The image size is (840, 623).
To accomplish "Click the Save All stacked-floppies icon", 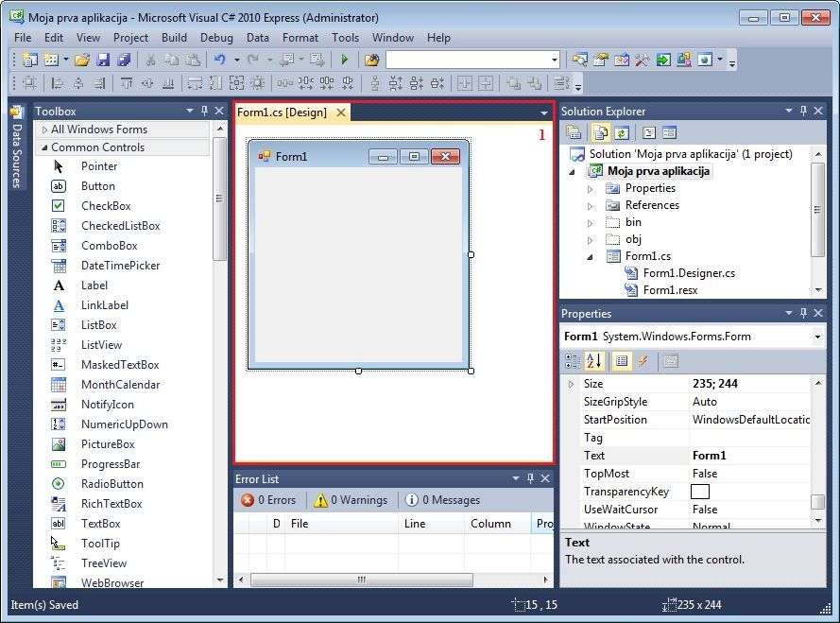I will pos(124,60).
